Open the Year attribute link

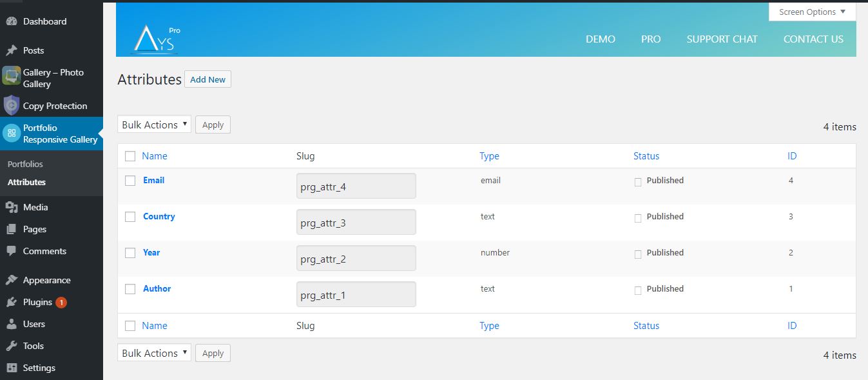(151, 252)
